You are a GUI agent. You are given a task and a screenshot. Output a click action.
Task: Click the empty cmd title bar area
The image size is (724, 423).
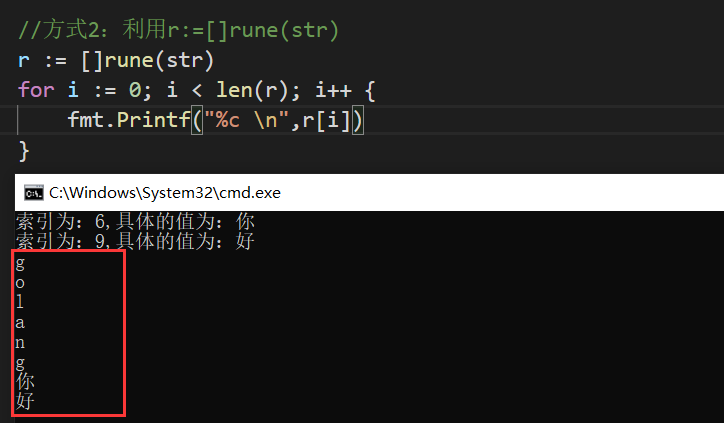click(x=502, y=193)
